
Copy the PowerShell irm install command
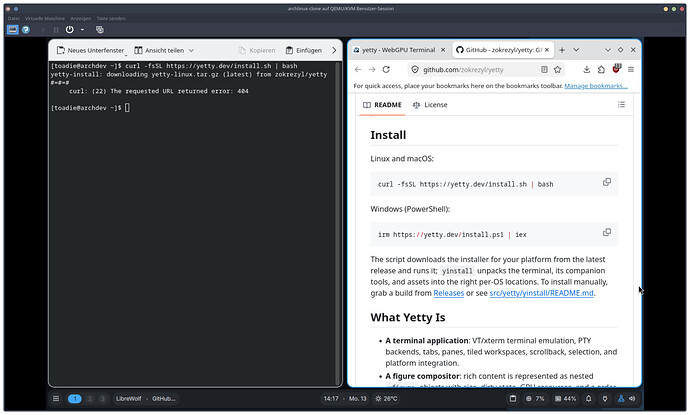pos(607,232)
